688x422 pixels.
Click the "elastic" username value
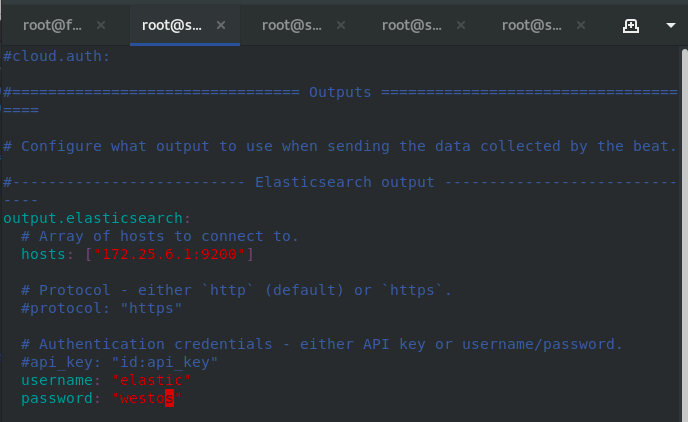(x=151, y=380)
